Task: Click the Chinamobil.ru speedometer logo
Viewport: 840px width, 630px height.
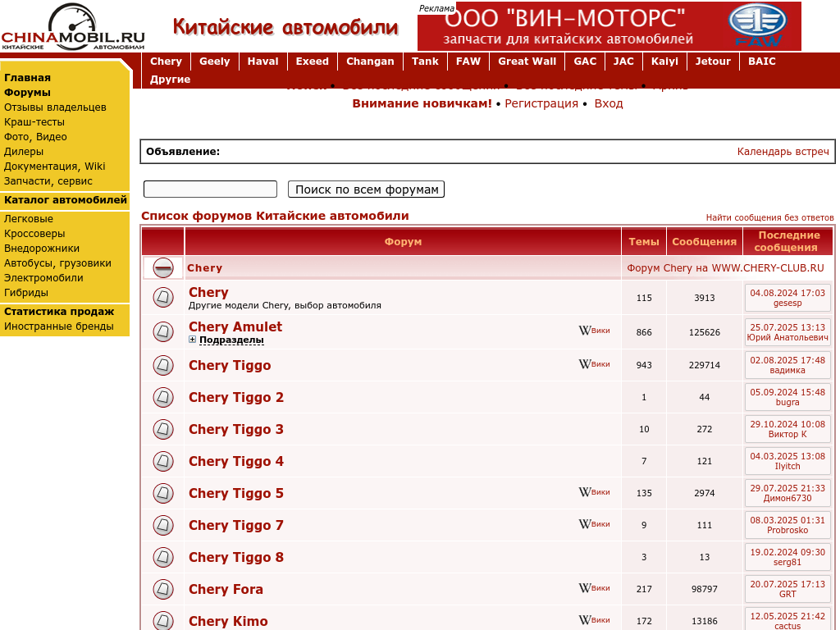Action: click(x=72, y=27)
